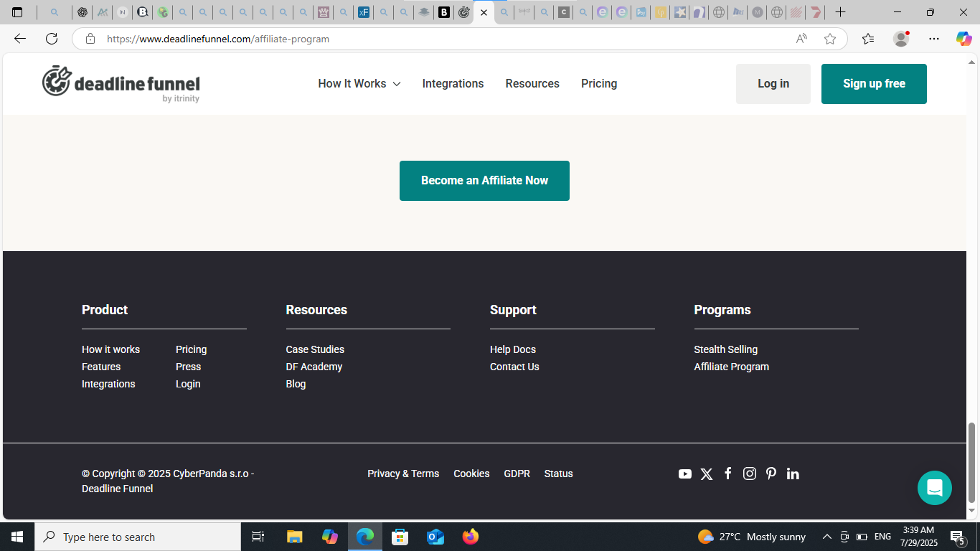Expand How It Works menu
Image resolution: width=980 pixels, height=551 pixels.
[359, 84]
